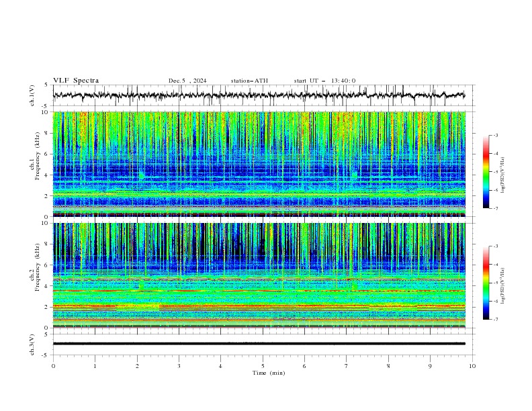Select the "start UT = 13:40:0" text

324,81
